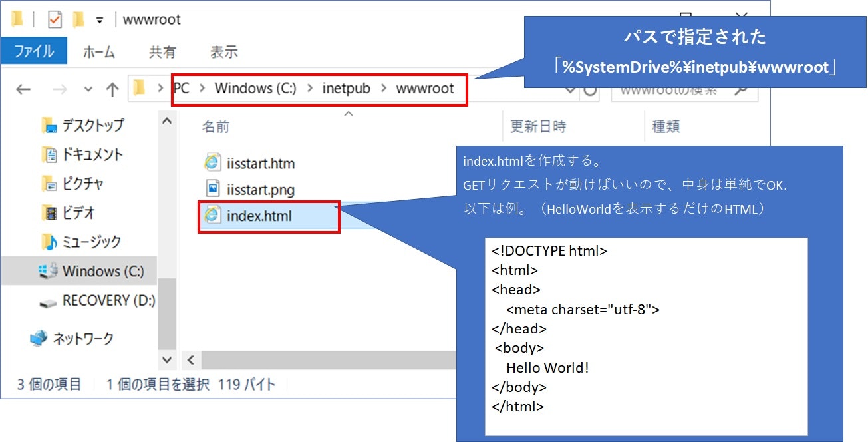Click PC in the address breadcrumb
Screen dimensions: 868x442
pos(181,88)
